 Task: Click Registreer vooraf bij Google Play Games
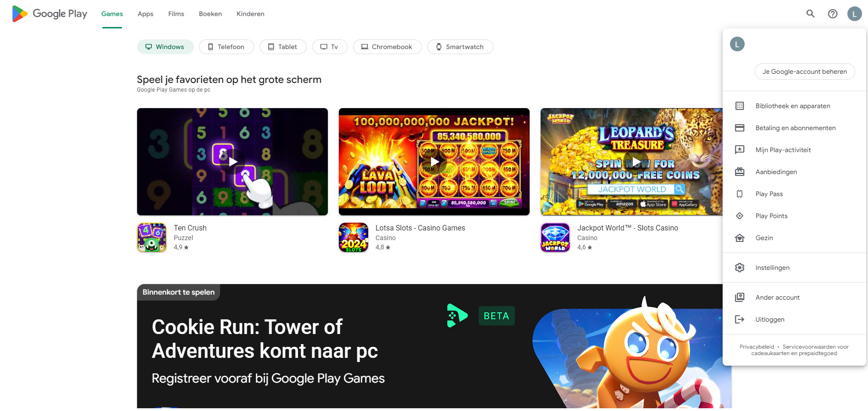click(x=268, y=378)
